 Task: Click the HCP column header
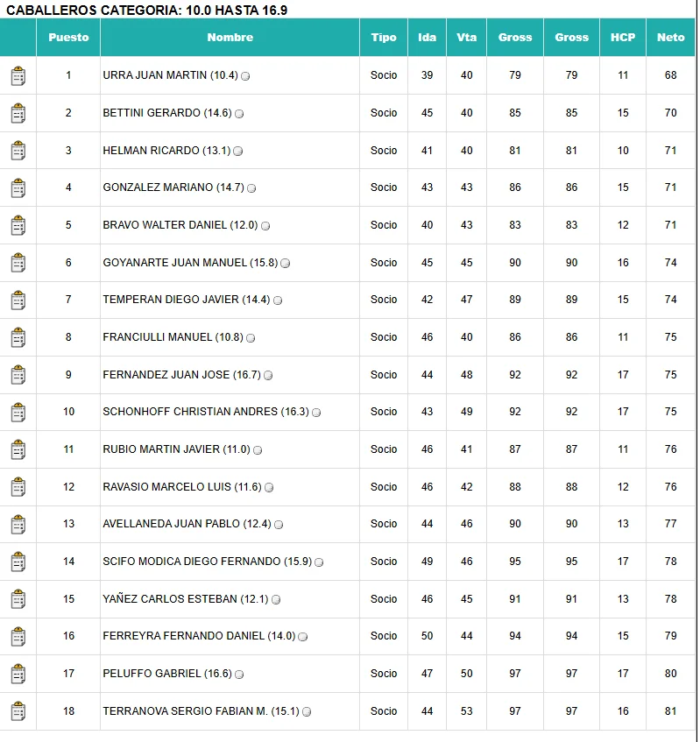[x=623, y=38]
